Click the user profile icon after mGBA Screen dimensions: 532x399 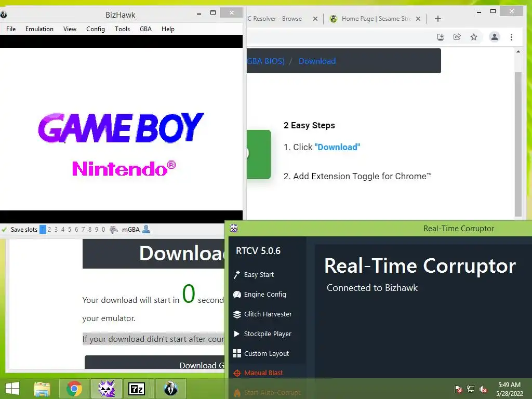[146, 229]
